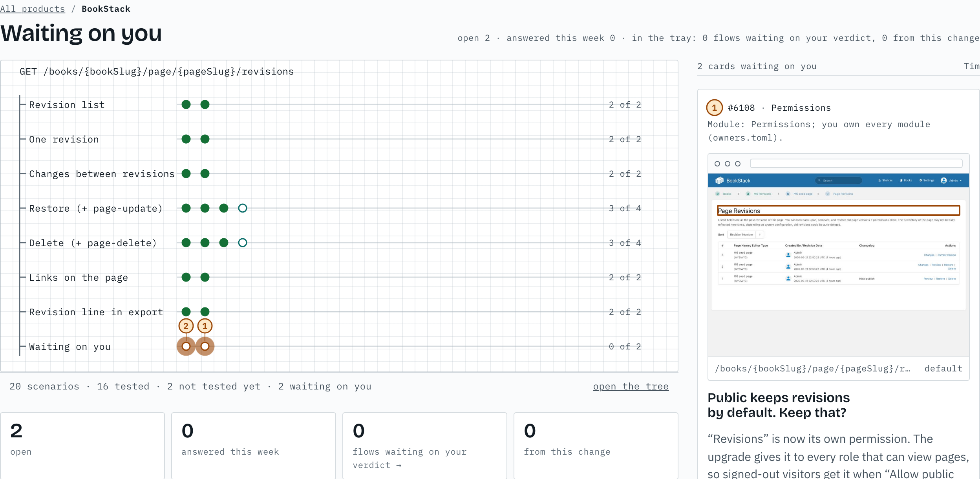
Task: Select the 'Revision list' tree row label
Action: 67,105
